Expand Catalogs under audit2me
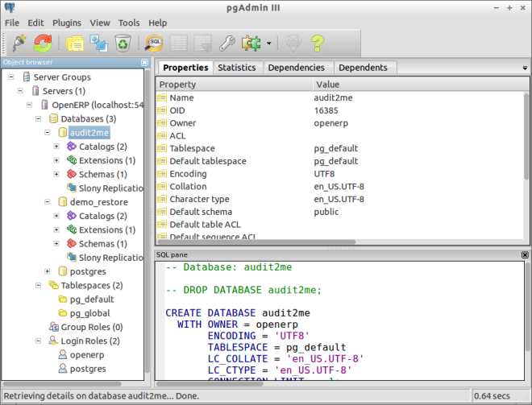 click(56, 147)
